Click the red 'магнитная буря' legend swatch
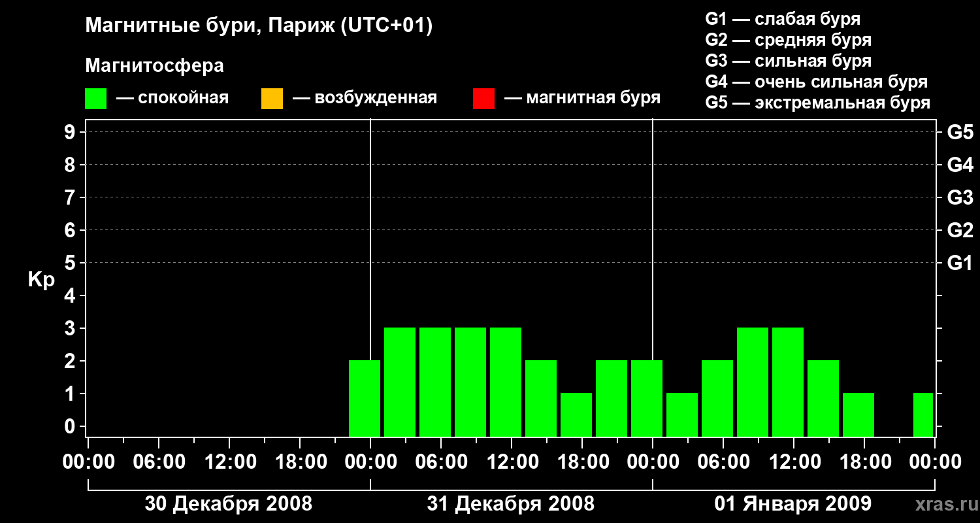The image size is (980, 523). [483, 98]
